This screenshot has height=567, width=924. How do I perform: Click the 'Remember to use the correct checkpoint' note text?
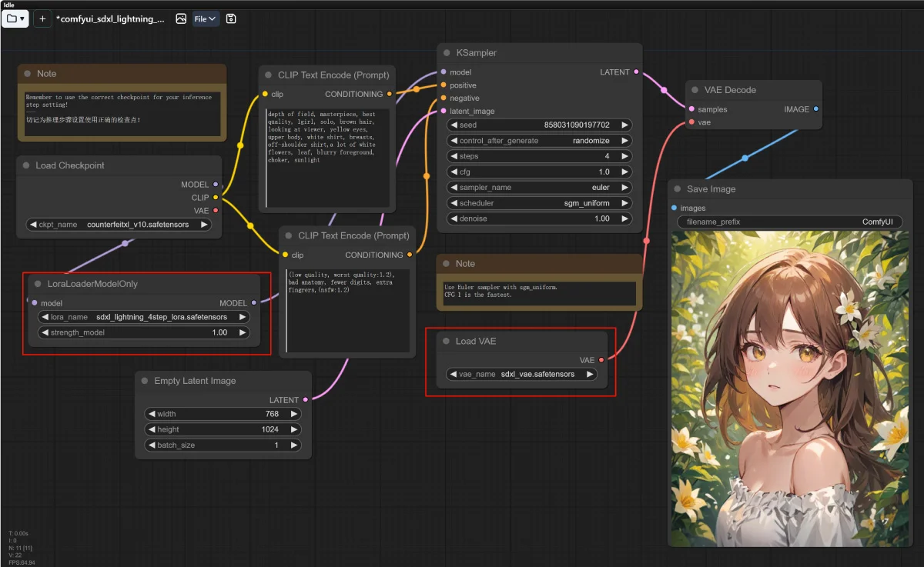click(x=122, y=112)
